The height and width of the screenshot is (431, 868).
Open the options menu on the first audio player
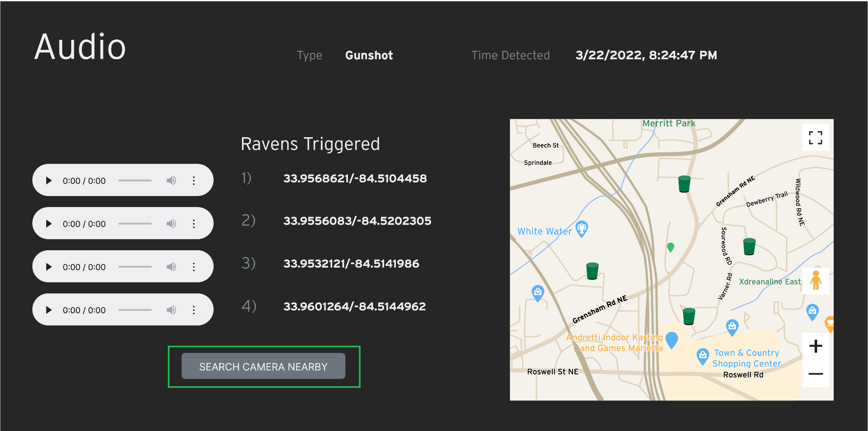pyautogui.click(x=194, y=180)
